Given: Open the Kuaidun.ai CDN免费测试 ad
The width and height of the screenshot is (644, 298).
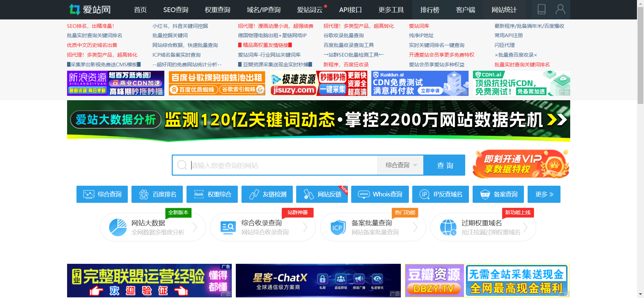Looking at the screenshot, I should 420,83.
